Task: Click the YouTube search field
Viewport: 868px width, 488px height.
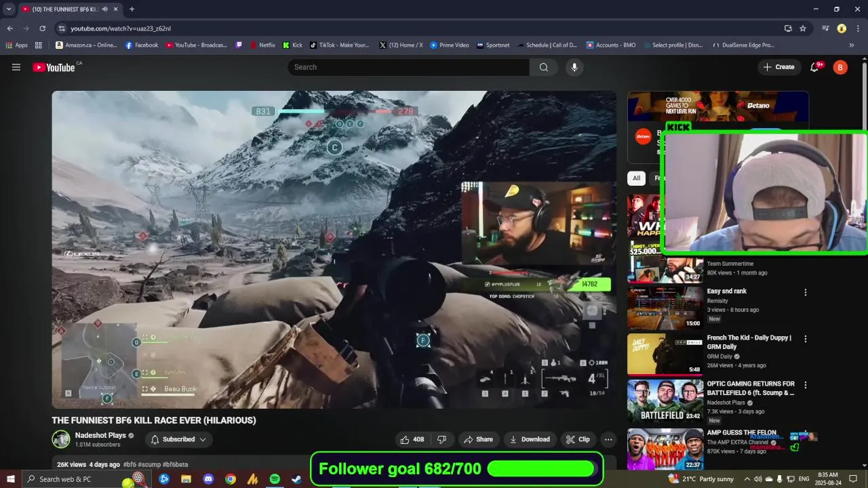Action: (408, 67)
